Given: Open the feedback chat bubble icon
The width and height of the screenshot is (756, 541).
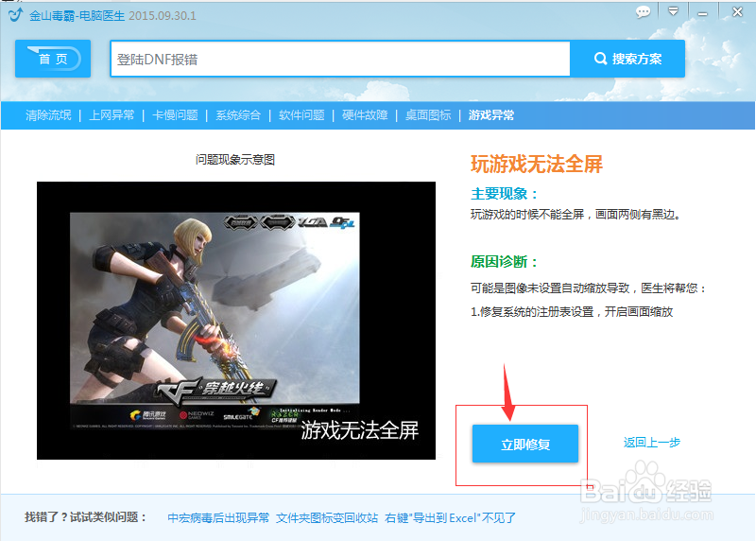Looking at the screenshot, I should (643, 12).
